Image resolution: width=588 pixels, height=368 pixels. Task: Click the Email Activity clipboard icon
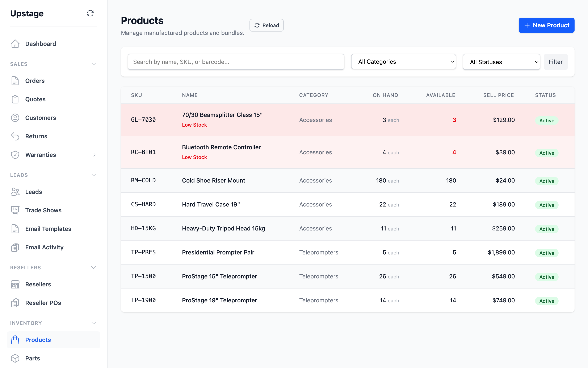15,247
